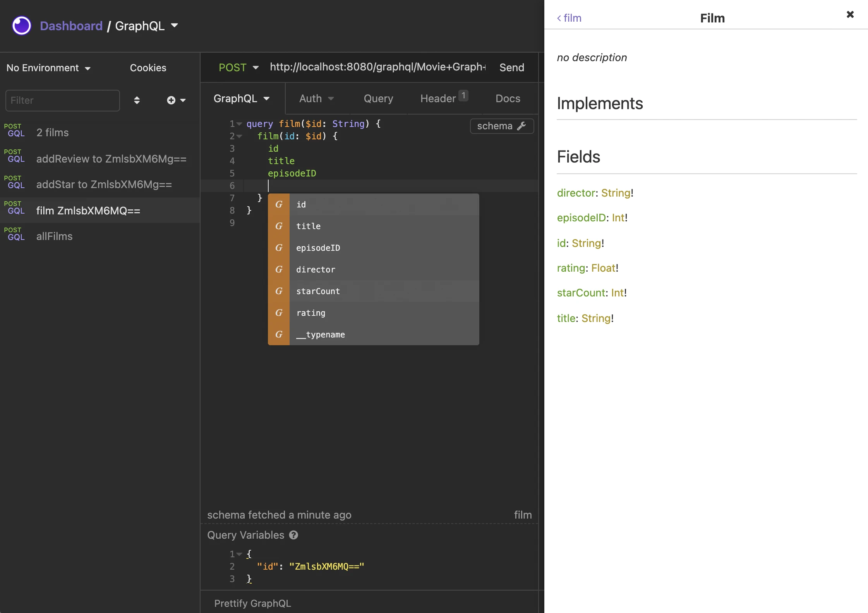Expand the GraphQL body type dropdown
This screenshot has height=613, width=868.
pos(241,99)
